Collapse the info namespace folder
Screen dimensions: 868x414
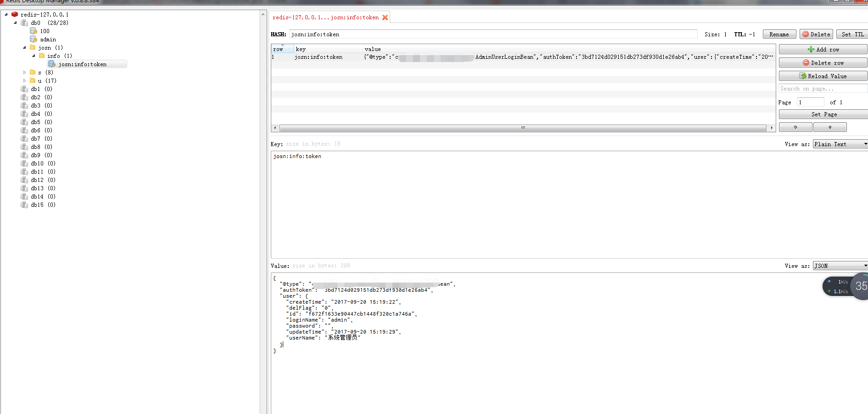point(34,56)
